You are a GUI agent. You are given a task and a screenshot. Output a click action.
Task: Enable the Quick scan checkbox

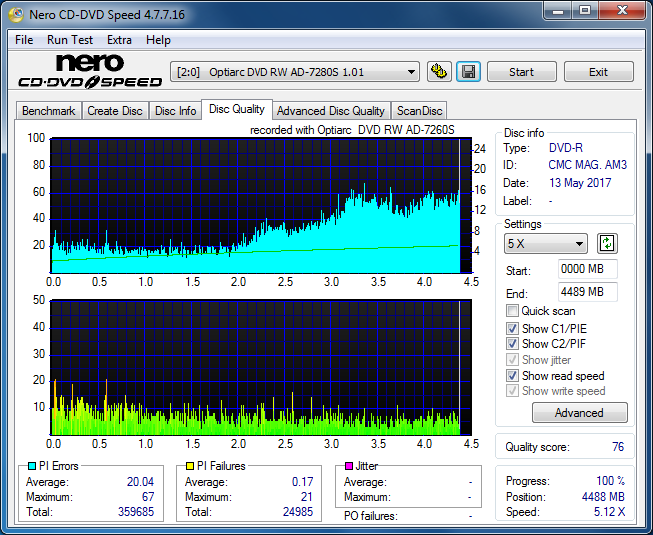pos(512,311)
